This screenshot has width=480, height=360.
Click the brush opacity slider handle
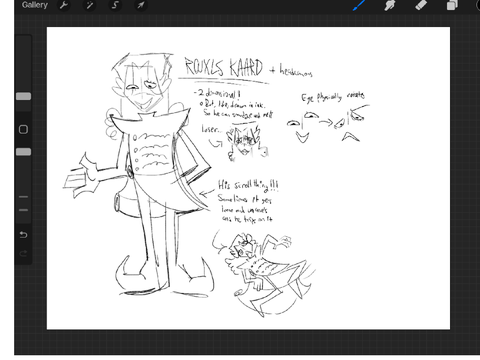coord(23,152)
